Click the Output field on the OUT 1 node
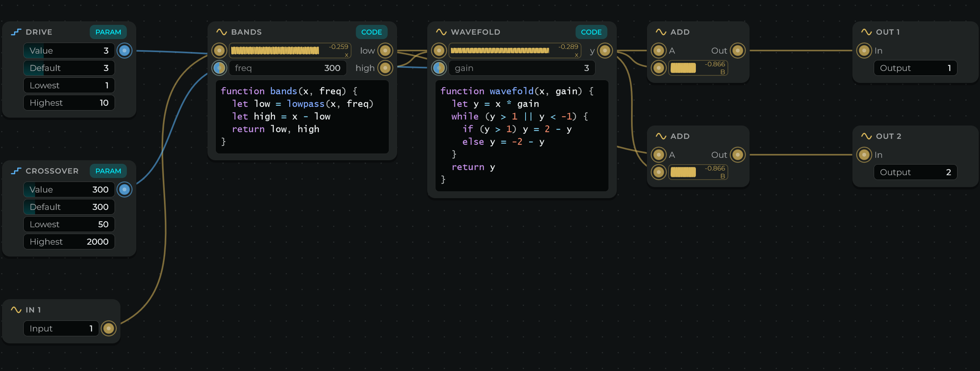The width and height of the screenshot is (980, 371). pyautogui.click(x=916, y=68)
